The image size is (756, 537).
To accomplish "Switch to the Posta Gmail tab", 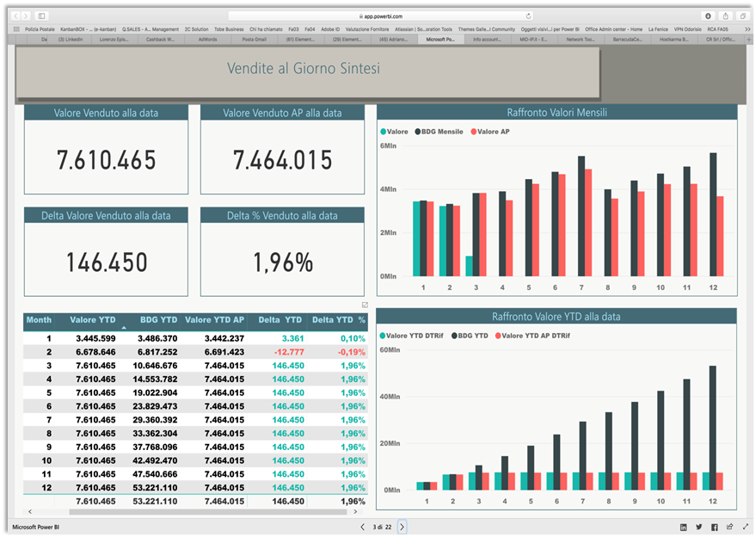I will [254, 40].
